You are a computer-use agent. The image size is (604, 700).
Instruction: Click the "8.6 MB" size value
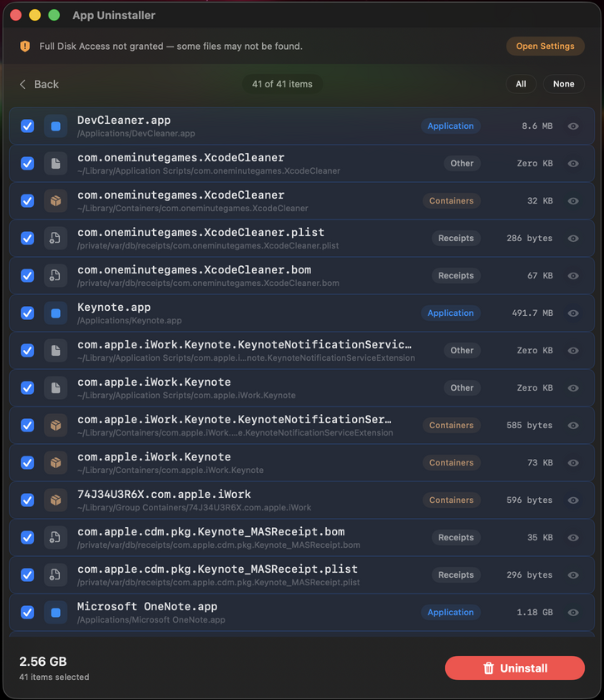click(x=537, y=126)
